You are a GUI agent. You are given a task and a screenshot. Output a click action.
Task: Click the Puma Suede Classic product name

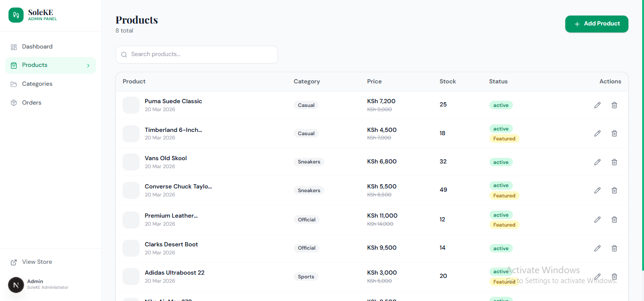(x=173, y=101)
